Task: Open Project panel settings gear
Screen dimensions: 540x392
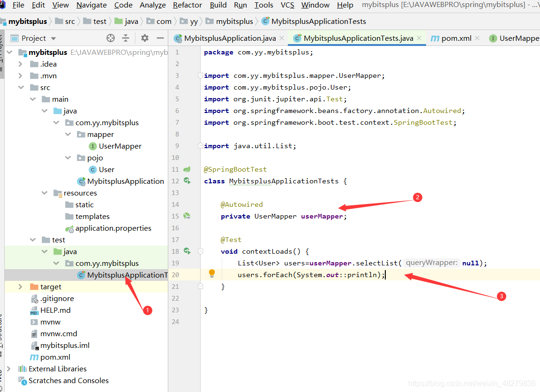Action: (145, 38)
